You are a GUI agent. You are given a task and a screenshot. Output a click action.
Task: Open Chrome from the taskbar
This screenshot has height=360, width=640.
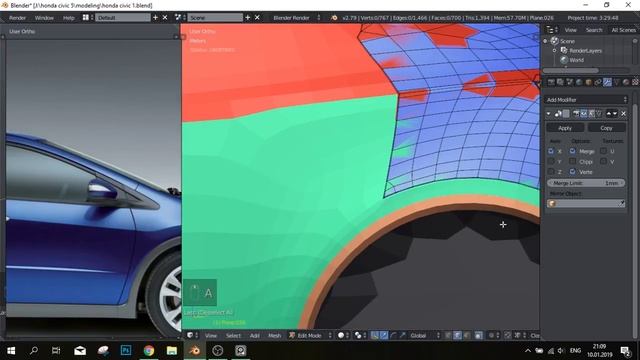(149, 351)
